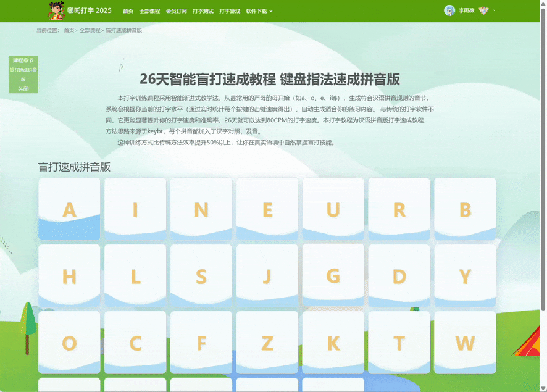Open the letter W lesson card
Screen dimensions: 547x392
(x=465, y=343)
